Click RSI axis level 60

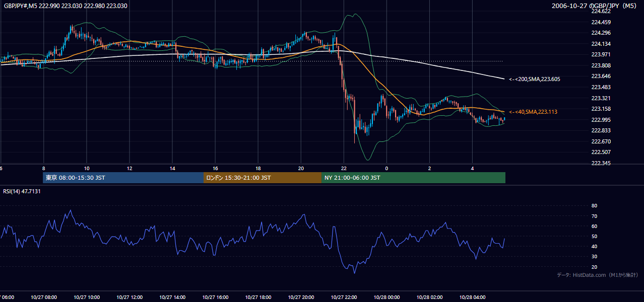(594, 226)
